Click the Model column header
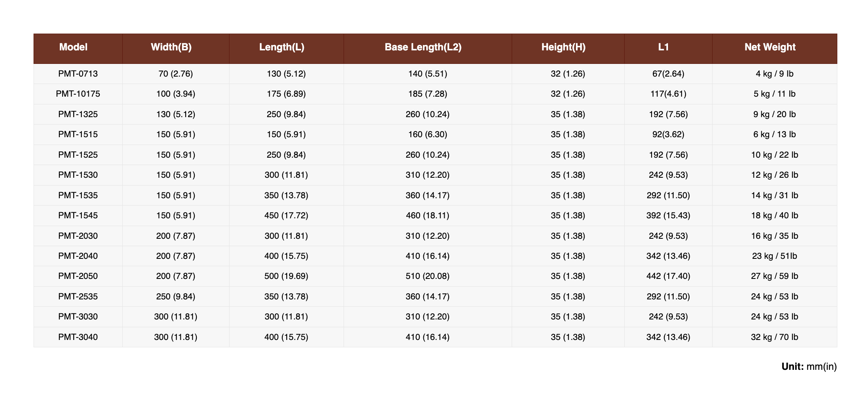868x394 pixels. (x=73, y=47)
